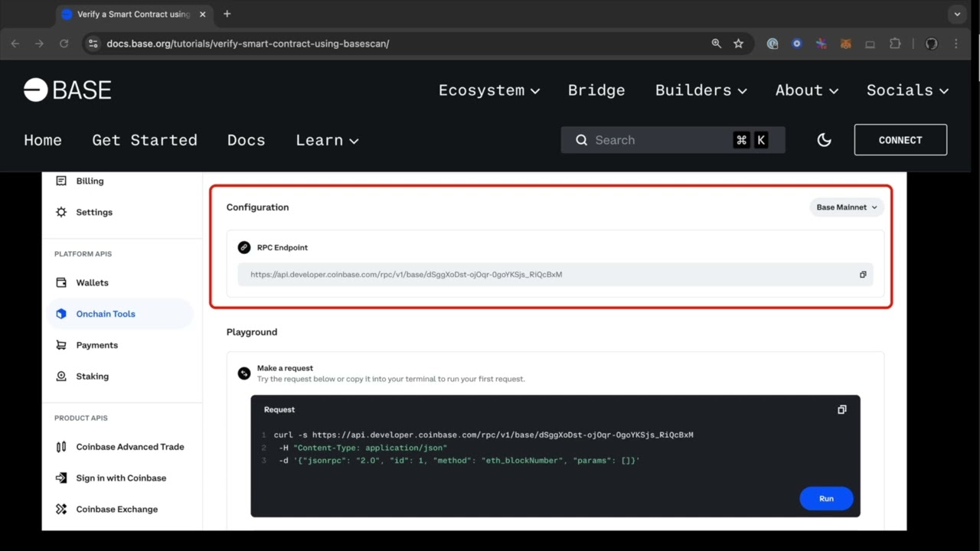Open the Chrome profile avatar
This screenshot has width=980, height=551.
tap(932, 44)
